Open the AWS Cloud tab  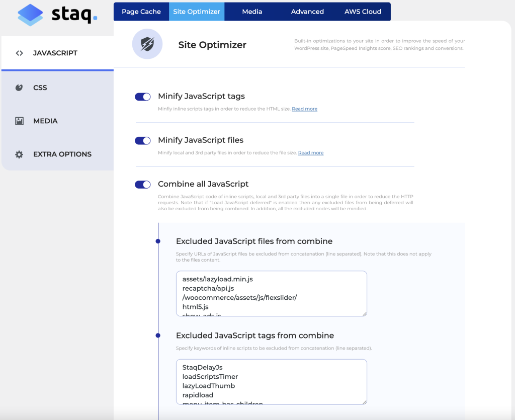point(363,12)
